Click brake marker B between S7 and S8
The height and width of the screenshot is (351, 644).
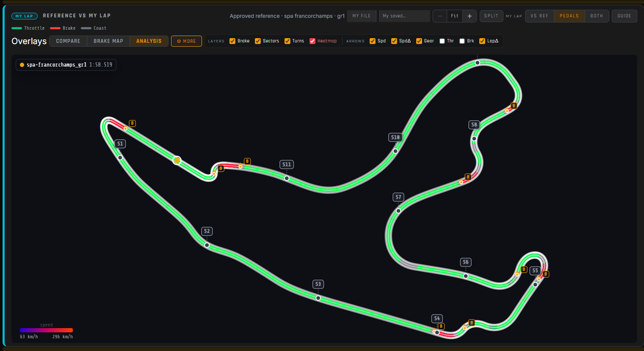[468, 177]
